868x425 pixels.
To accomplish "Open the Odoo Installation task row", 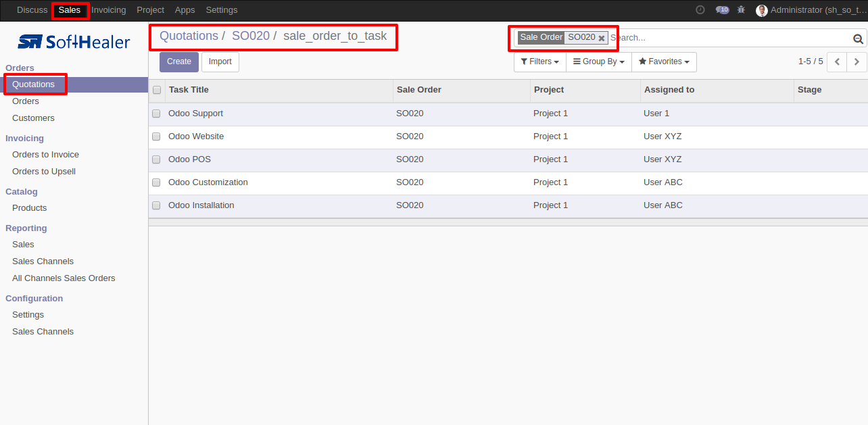I will tap(508, 205).
